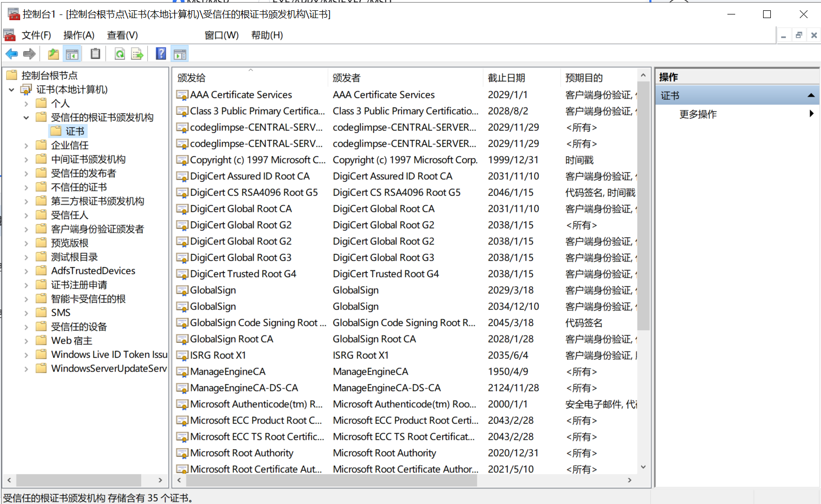This screenshot has height=504, width=821.
Task: Click the folder icon next to 企业信任
Action: [x=41, y=145]
